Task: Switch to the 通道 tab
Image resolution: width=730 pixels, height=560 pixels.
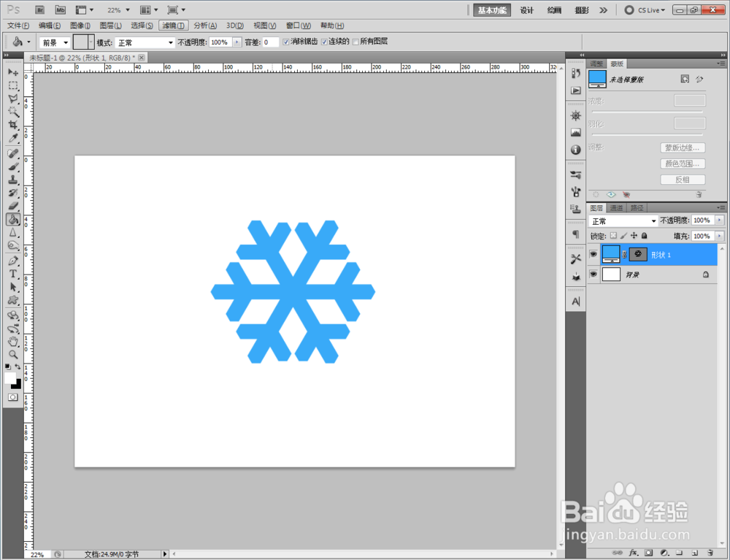Action: (x=616, y=207)
